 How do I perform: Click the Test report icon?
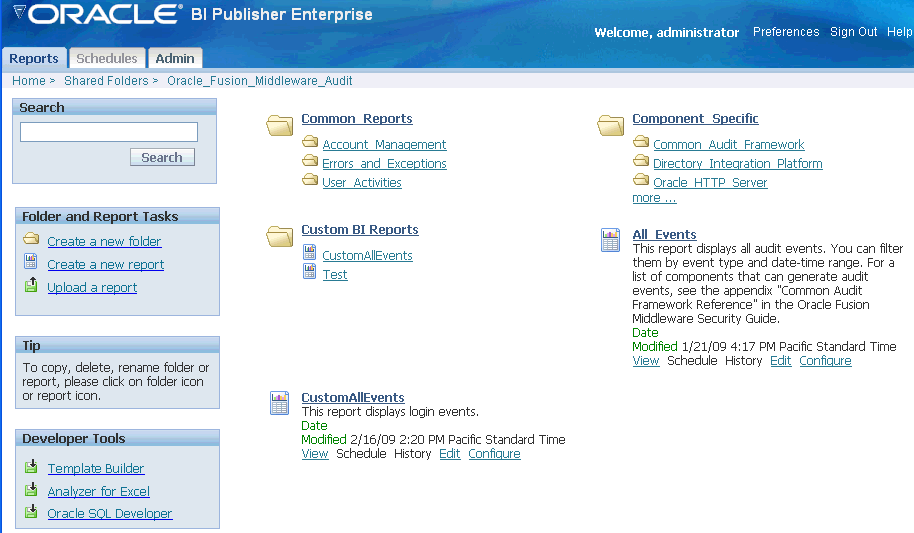pyautogui.click(x=310, y=272)
